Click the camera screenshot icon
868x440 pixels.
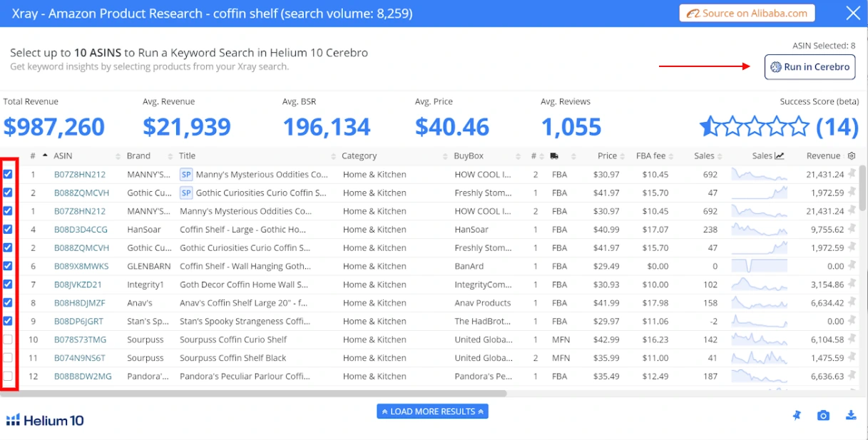click(824, 416)
